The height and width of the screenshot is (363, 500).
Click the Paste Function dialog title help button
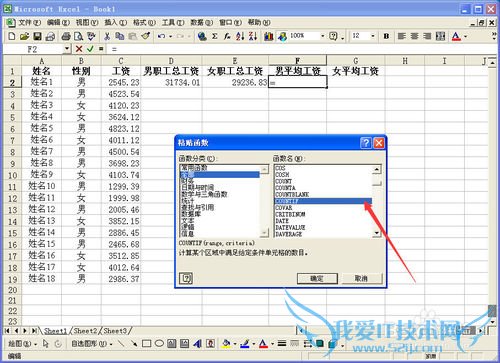point(366,143)
